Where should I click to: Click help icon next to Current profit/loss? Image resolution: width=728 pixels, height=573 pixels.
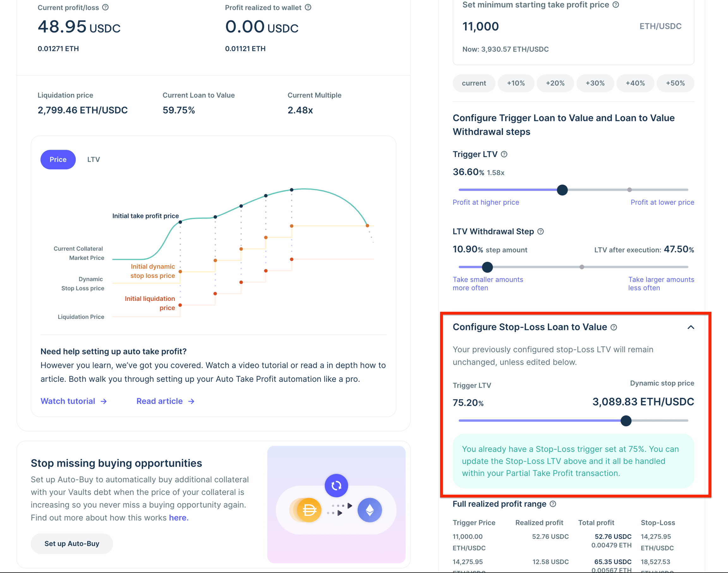point(105,7)
